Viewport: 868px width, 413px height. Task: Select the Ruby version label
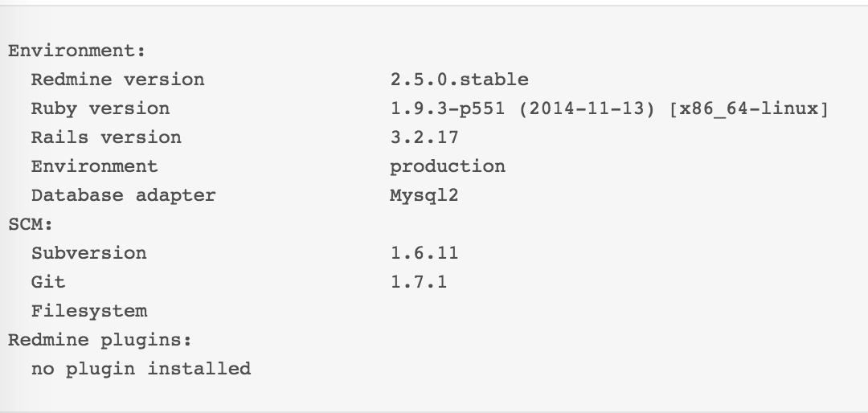click(x=100, y=108)
